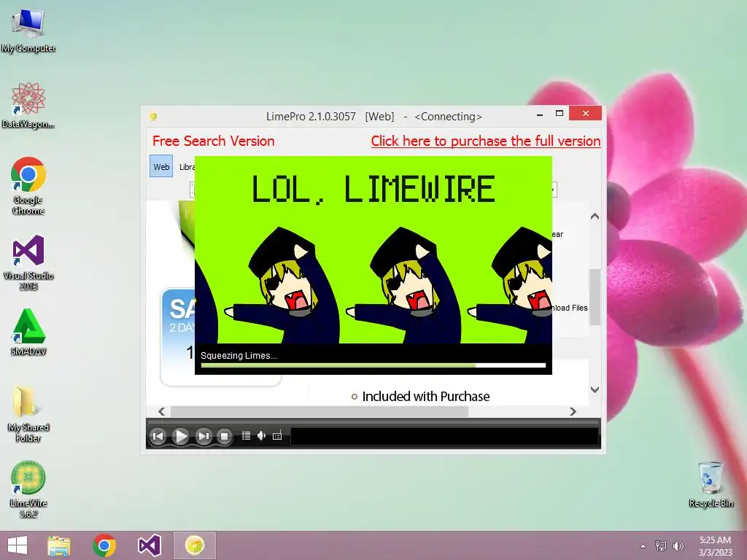The image size is (747, 560).
Task: Open LimeWire 5.6.2 desktop shortcut
Action: [28, 489]
